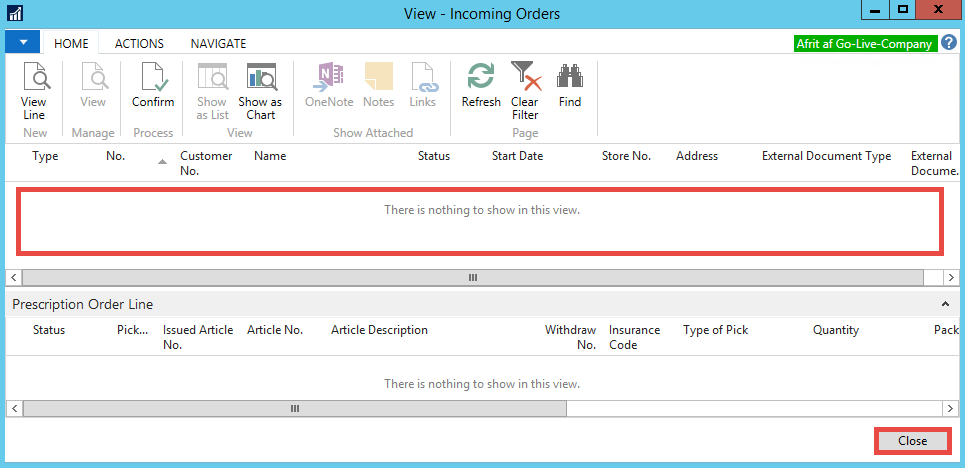This screenshot has width=965, height=468.
Task: Click the Article Description column header
Action: click(x=379, y=330)
